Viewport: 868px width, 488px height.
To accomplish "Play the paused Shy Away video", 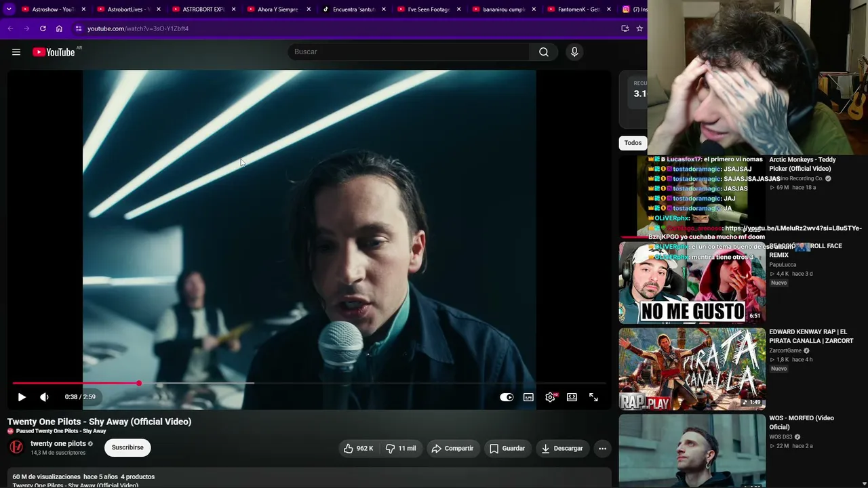I will tap(22, 397).
